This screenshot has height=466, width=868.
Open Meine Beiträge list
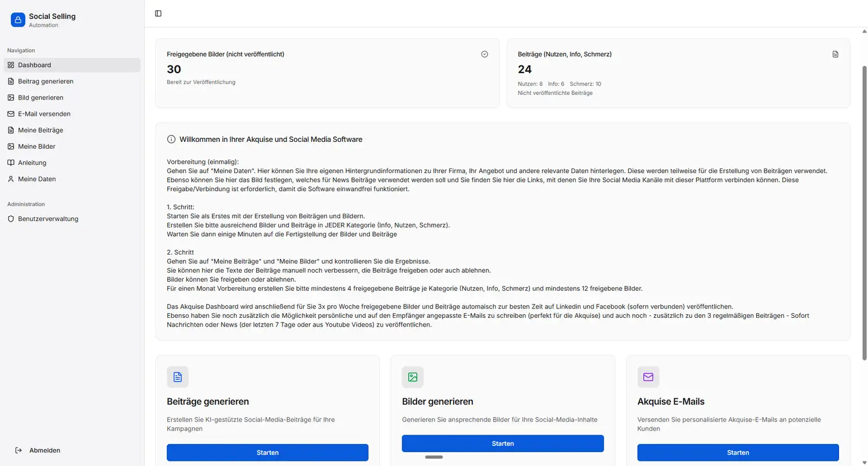[41, 130]
